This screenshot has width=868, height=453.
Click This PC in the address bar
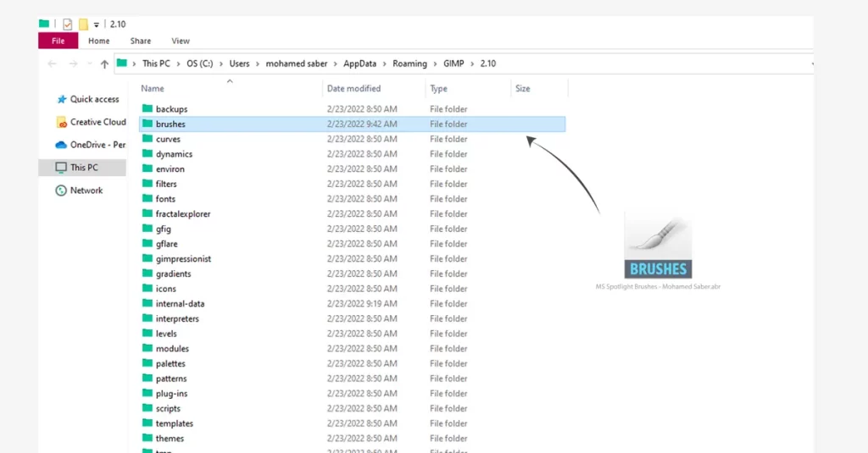pos(156,64)
